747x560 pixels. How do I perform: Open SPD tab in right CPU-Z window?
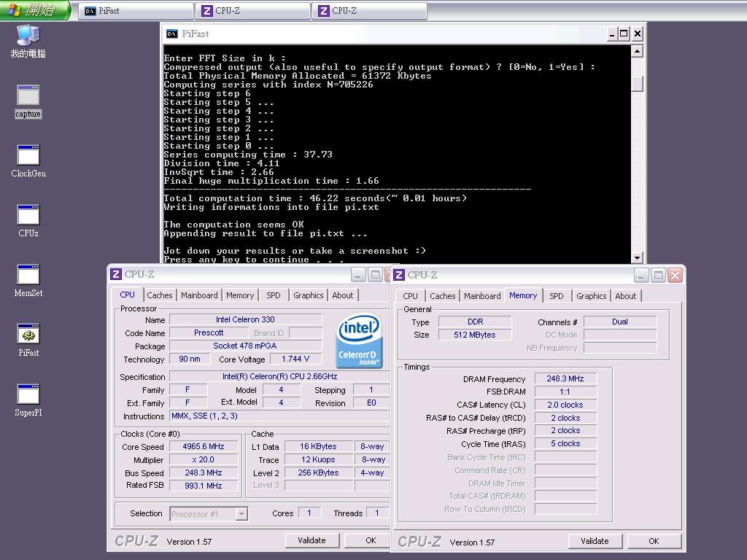557,296
